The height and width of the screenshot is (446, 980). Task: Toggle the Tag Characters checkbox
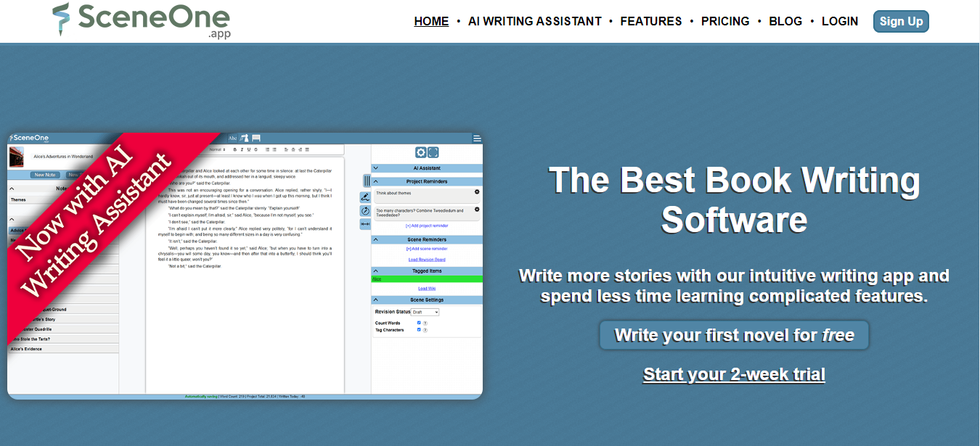tap(419, 330)
